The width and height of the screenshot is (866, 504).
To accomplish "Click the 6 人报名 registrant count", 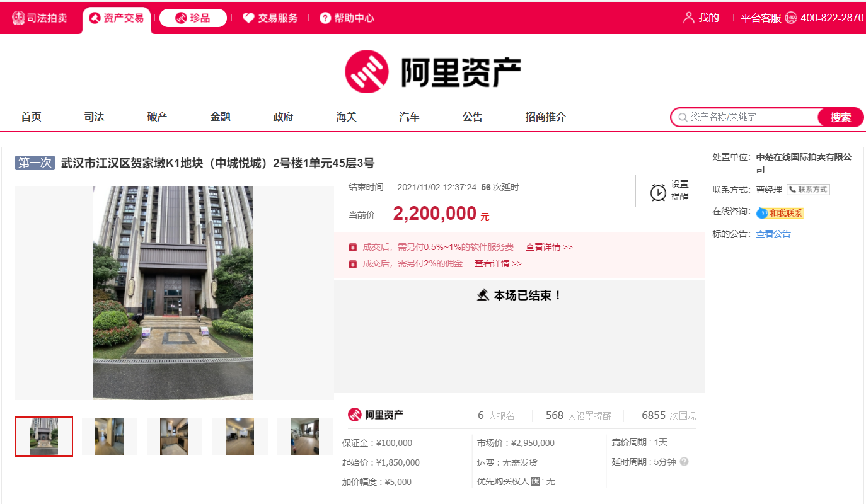I will (x=496, y=415).
